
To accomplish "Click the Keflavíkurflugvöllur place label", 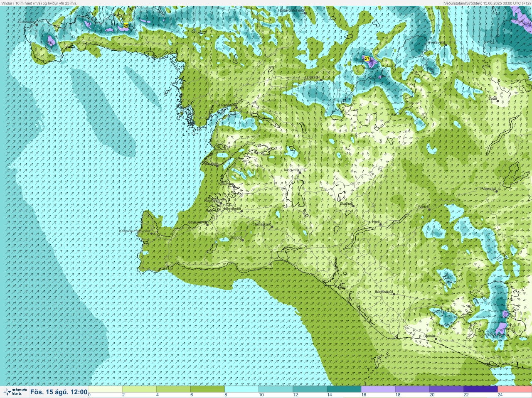I will coord(135,231).
